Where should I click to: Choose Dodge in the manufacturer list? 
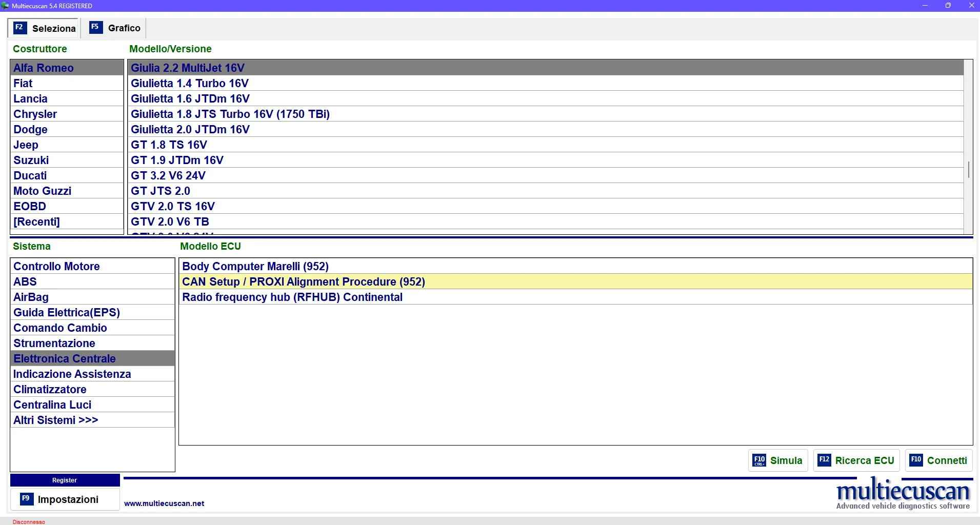tap(67, 129)
